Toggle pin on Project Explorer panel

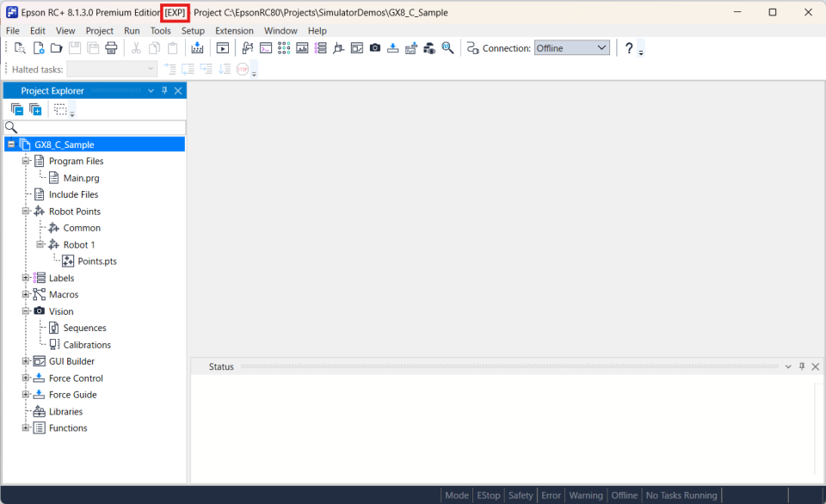pos(164,90)
